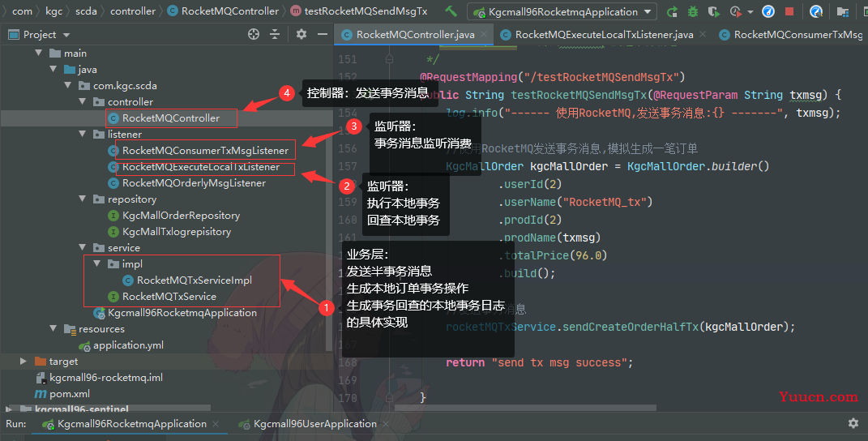868x441 pixels.
Task: Close the Kgcmall96UserApplication Run tab
Action: (386, 424)
